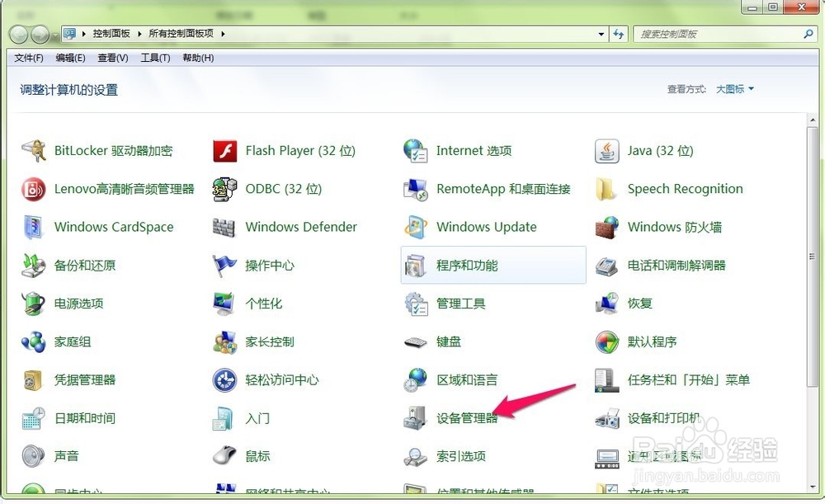
Task: Open BitLocker 驱动器加密 icon
Action: click(x=34, y=151)
